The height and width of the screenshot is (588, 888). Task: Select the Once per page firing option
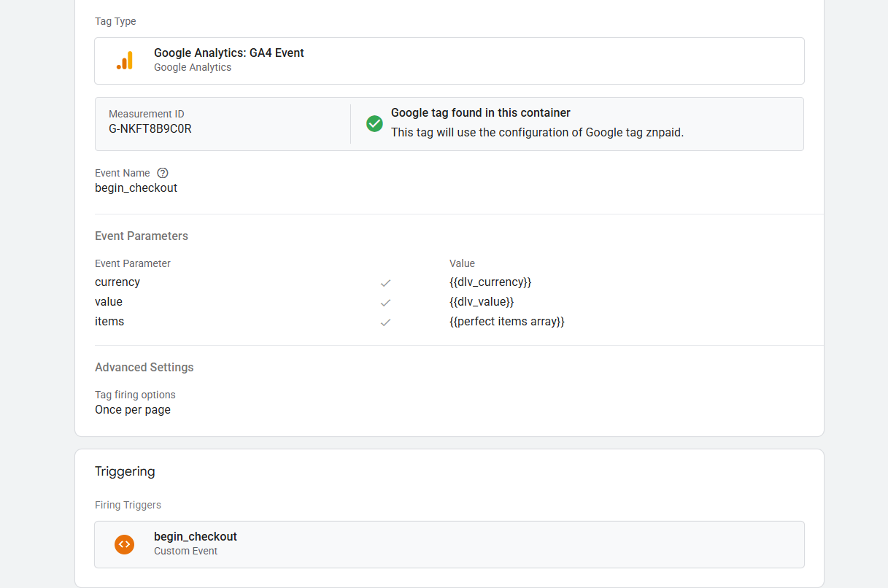point(133,410)
